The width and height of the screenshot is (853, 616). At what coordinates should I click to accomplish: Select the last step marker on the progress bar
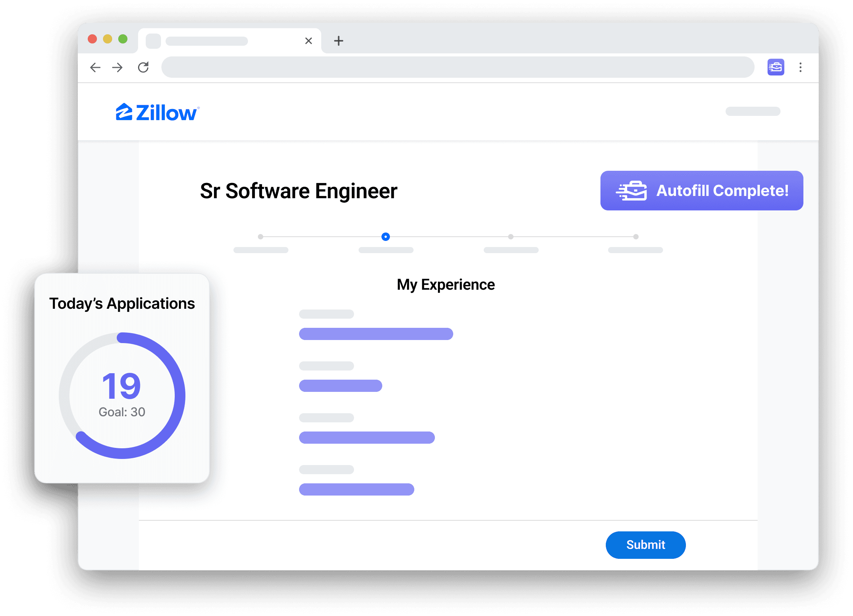pos(636,237)
